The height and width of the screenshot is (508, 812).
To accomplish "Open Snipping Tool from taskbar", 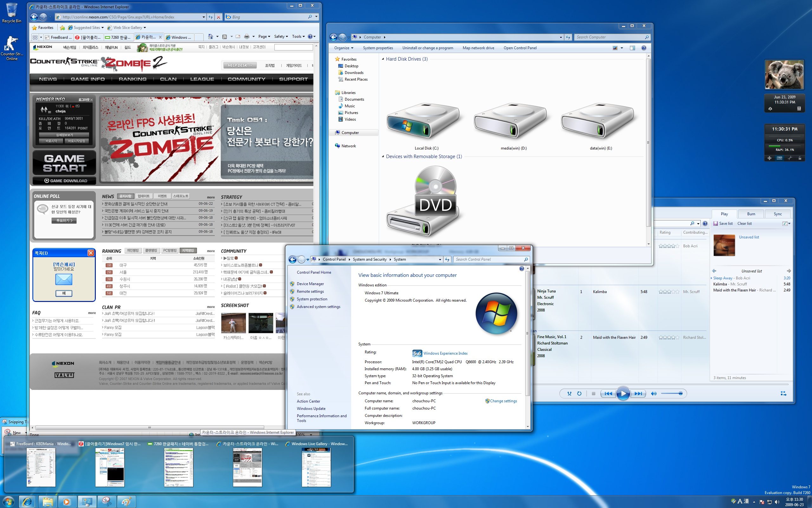I will pos(107,502).
